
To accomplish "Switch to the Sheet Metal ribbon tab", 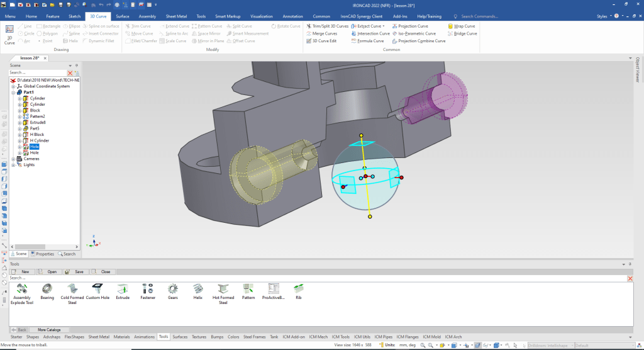I will pyautogui.click(x=177, y=16).
